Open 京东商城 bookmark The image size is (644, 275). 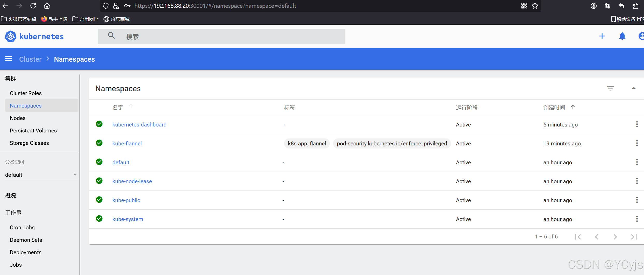pyautogui.click(x=117, y=19)
